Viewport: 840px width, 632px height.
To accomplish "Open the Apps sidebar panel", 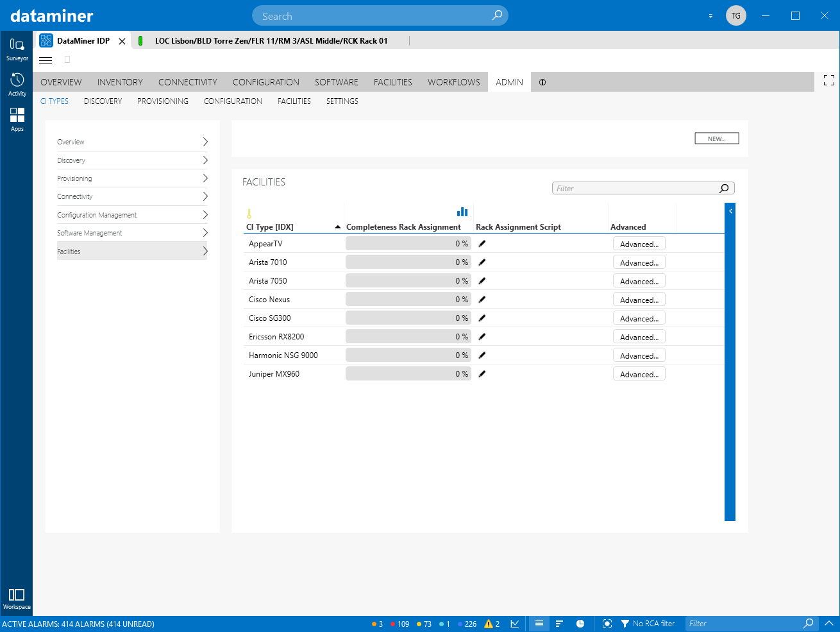I will point(17,120).
